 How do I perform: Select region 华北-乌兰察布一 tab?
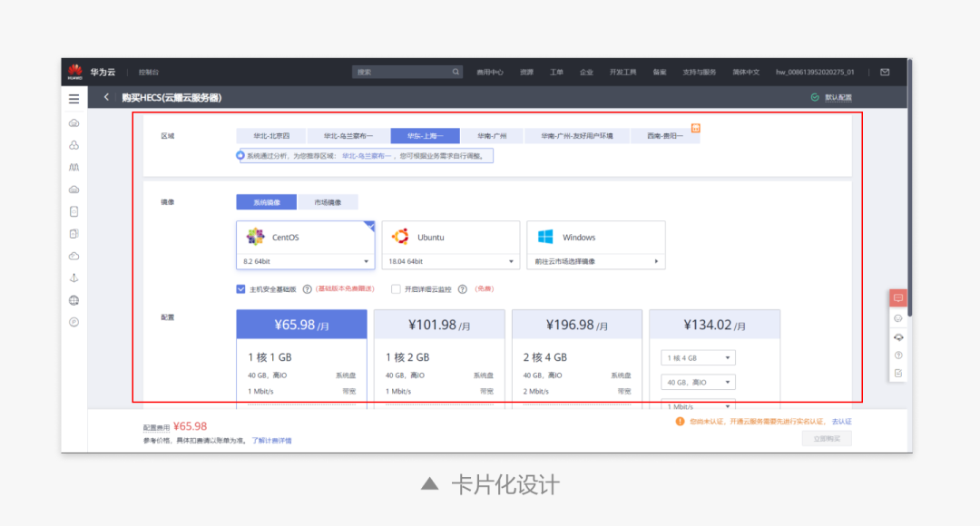point(348,135)
